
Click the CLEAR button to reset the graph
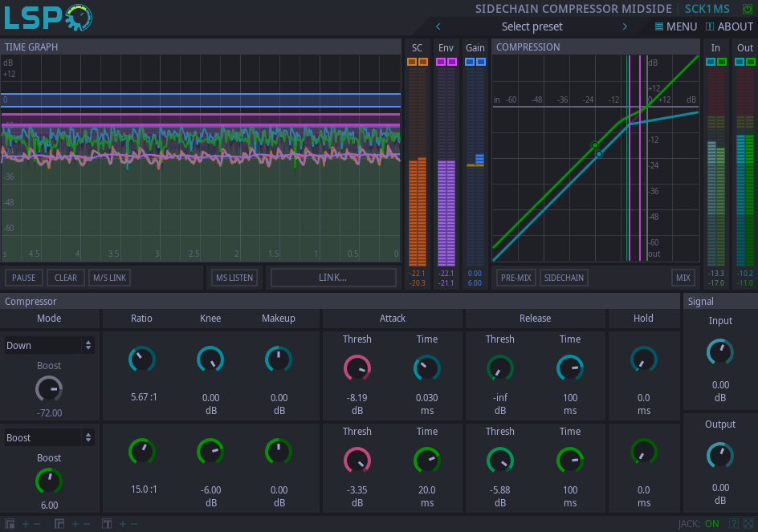tap(65, 277)
